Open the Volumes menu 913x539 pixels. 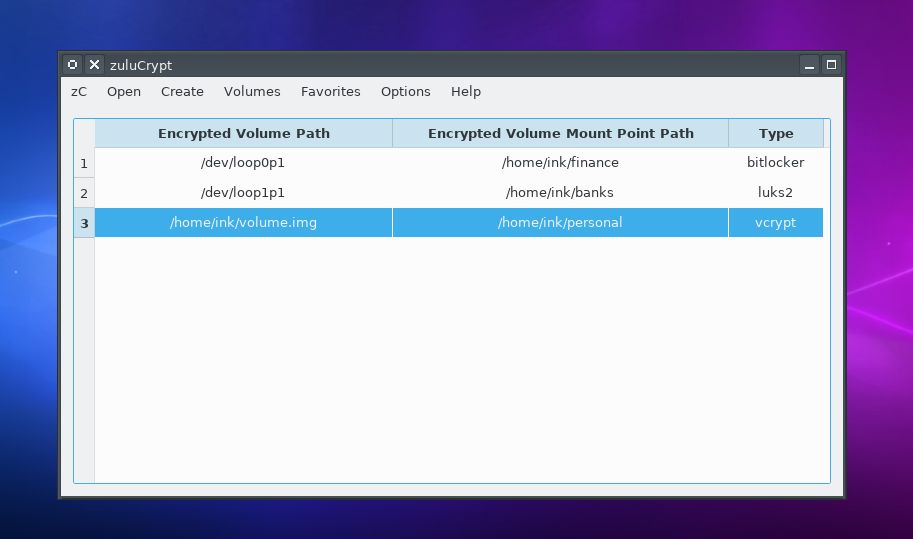point(252,91)
